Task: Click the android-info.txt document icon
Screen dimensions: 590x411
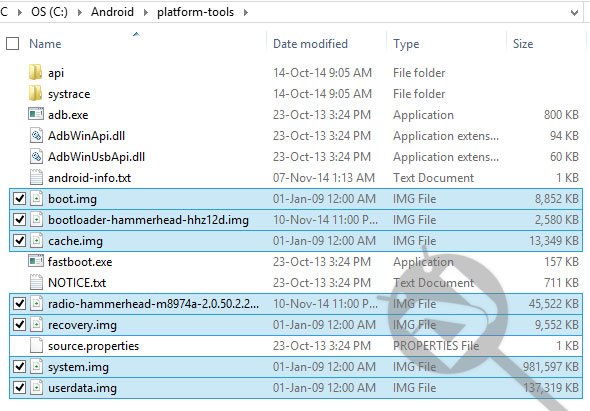Action: tap(36, 178)
